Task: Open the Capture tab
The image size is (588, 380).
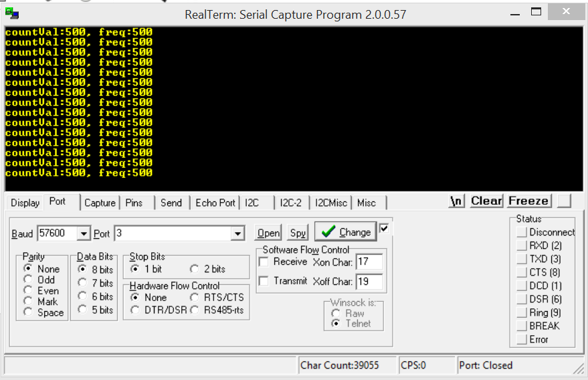Action: [100, 203]
